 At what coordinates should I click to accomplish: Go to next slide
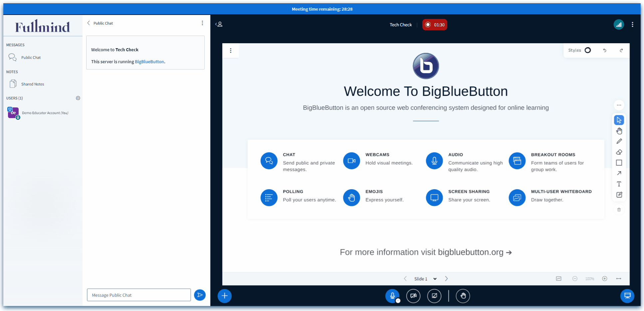(446, 279)
